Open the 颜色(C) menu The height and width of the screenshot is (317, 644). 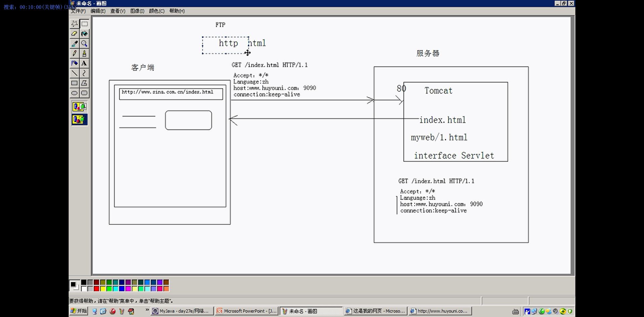157,11
